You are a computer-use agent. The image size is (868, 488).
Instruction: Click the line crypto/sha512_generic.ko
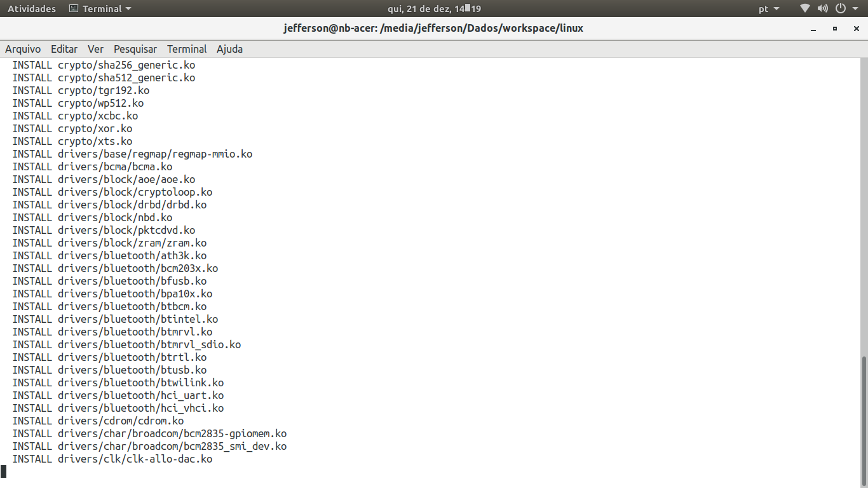tap(104, 78)
